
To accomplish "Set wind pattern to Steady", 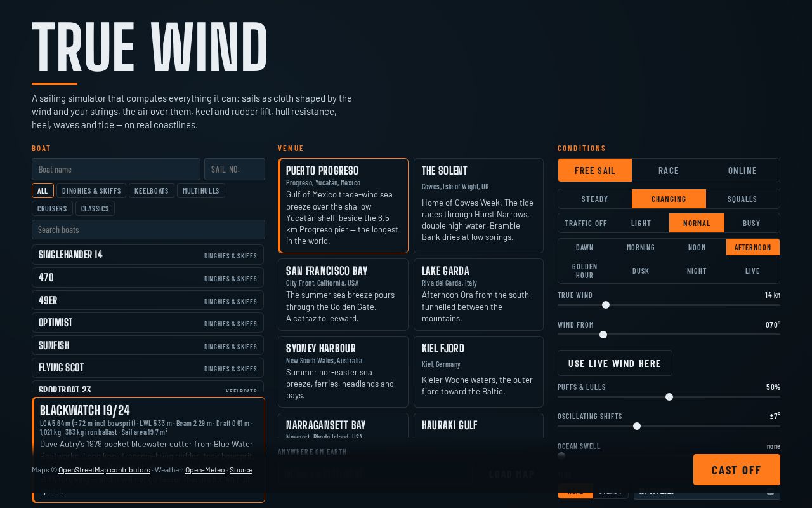I will [x=595, y=199].
